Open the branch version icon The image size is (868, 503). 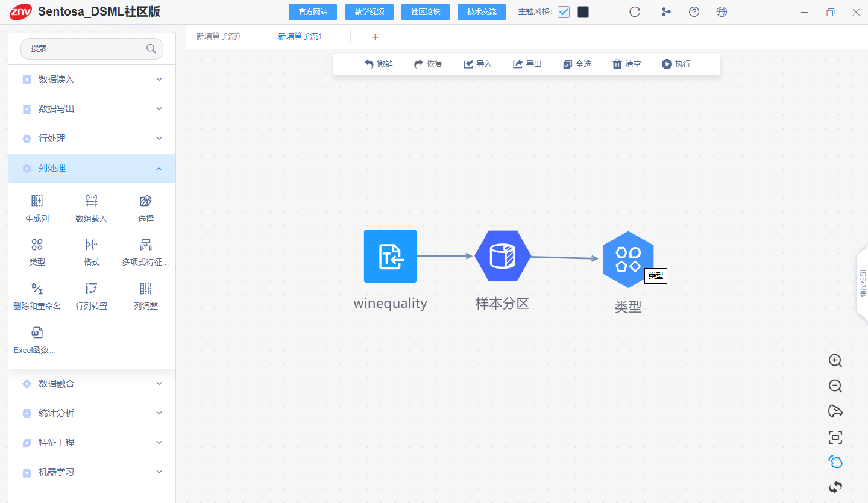pyautogui.click(x=665, y=11)
